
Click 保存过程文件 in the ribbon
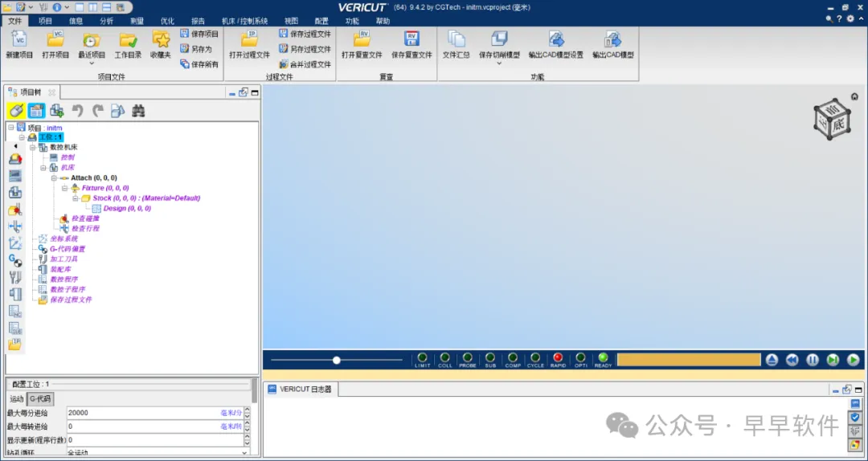[x=305, y=34]
